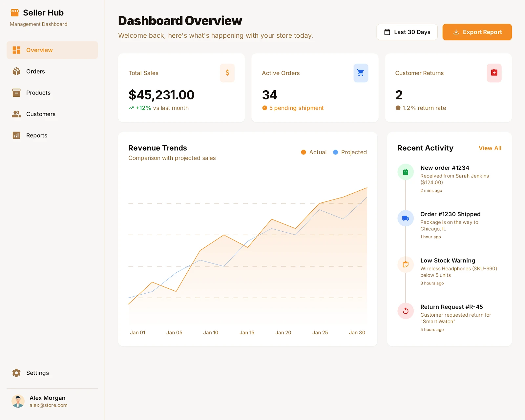Select the Seller Hub storefront icon
The height and width of the screenshot is (420, 525).
coord(14,12)
